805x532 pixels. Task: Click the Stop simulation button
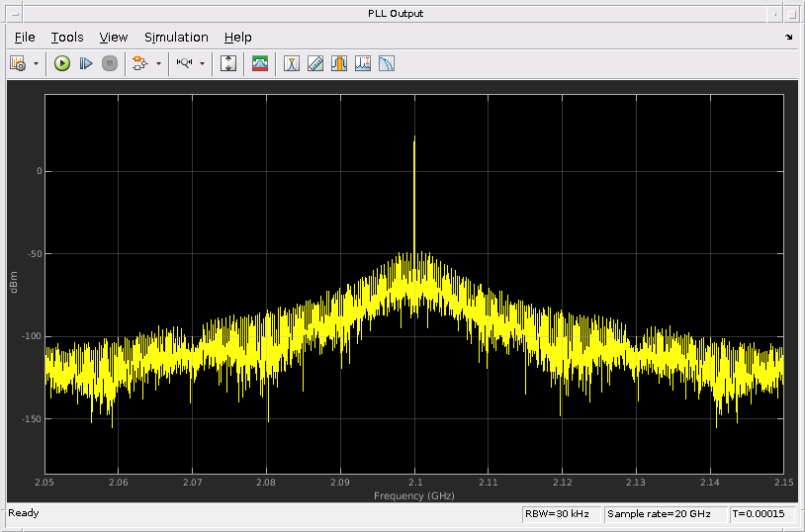(x=110, y=63)
